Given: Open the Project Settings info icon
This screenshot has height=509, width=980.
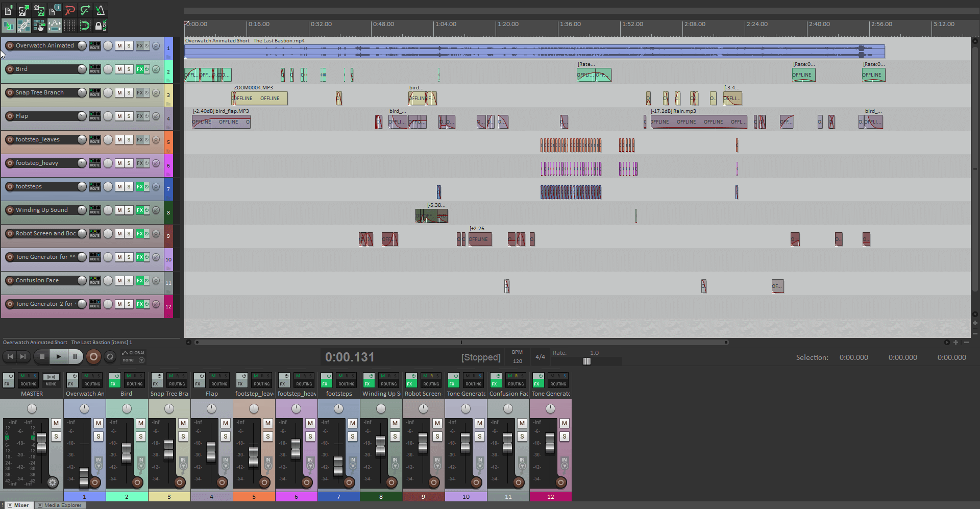Looking at the screenshot, I should tap(55, 10).
